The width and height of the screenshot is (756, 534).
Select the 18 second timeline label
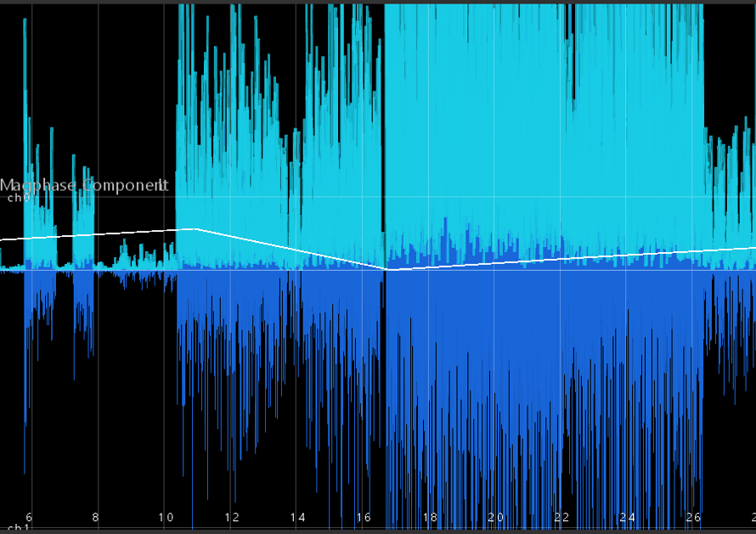430,517
